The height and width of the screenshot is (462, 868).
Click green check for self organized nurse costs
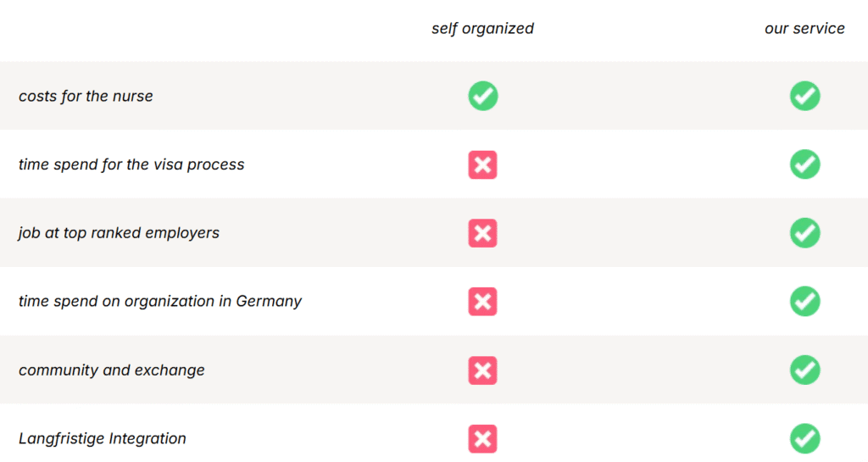point(483,96)
